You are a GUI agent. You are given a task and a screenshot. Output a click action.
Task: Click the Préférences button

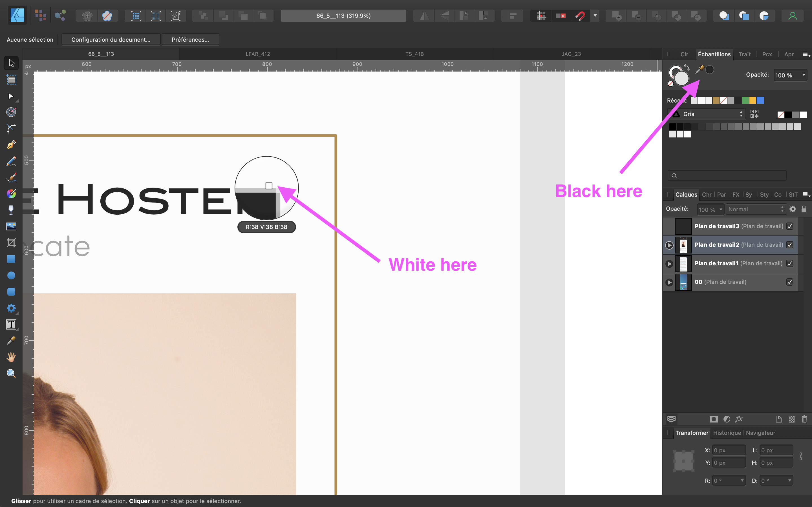pos(190,39)
